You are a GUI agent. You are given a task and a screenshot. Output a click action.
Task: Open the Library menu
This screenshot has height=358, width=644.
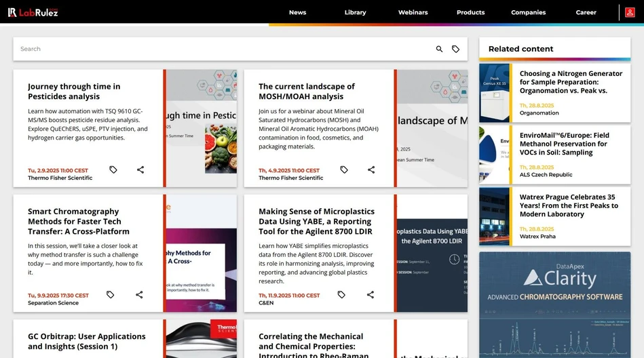tap(356, 12)
